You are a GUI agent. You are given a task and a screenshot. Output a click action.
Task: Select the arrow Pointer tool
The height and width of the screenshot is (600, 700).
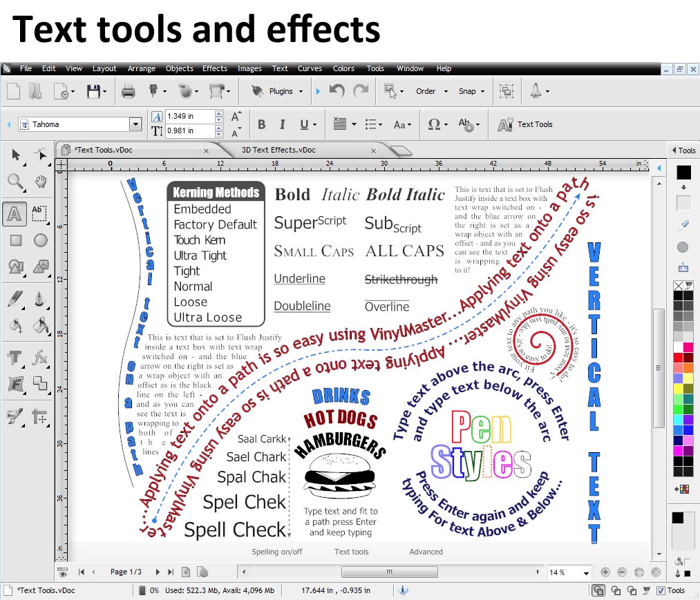point(16,155)
